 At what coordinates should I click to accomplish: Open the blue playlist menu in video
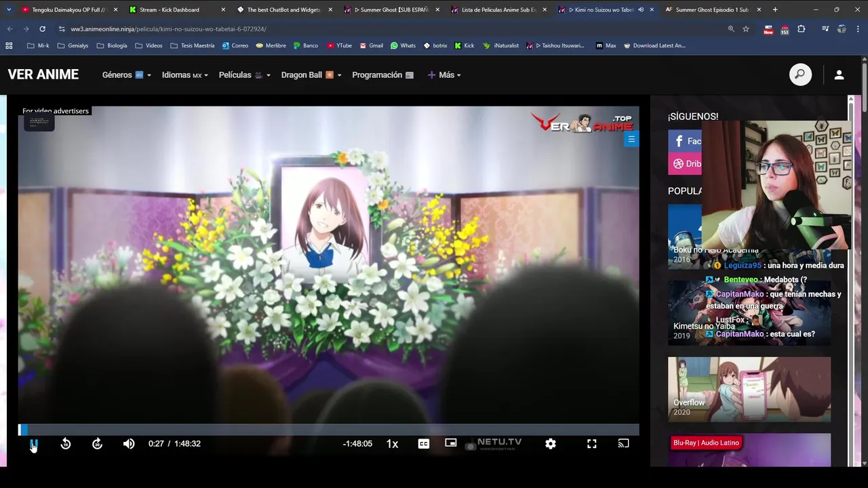(631, 139)
